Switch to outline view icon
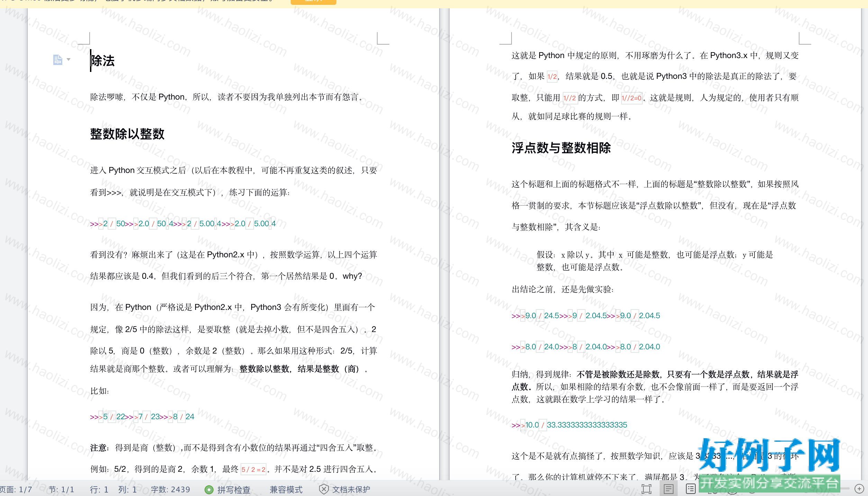 [690, 489]
